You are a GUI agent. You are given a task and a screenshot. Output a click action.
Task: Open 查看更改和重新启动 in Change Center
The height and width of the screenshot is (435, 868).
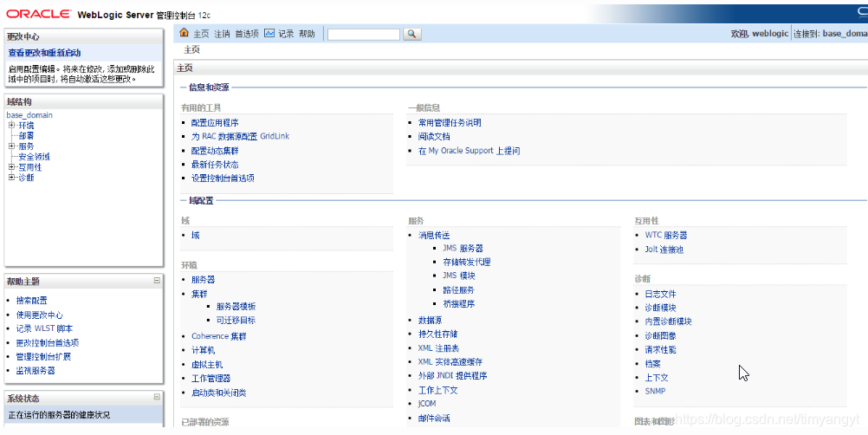[44, 53]
